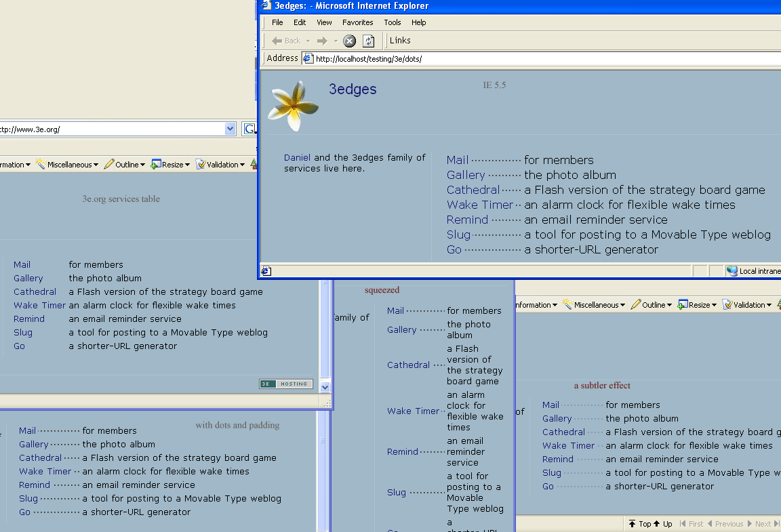This screenshot has width=781, height=532.
Task: Click the Refresh page icon in Internet Explorer
Action: (369, 41)
